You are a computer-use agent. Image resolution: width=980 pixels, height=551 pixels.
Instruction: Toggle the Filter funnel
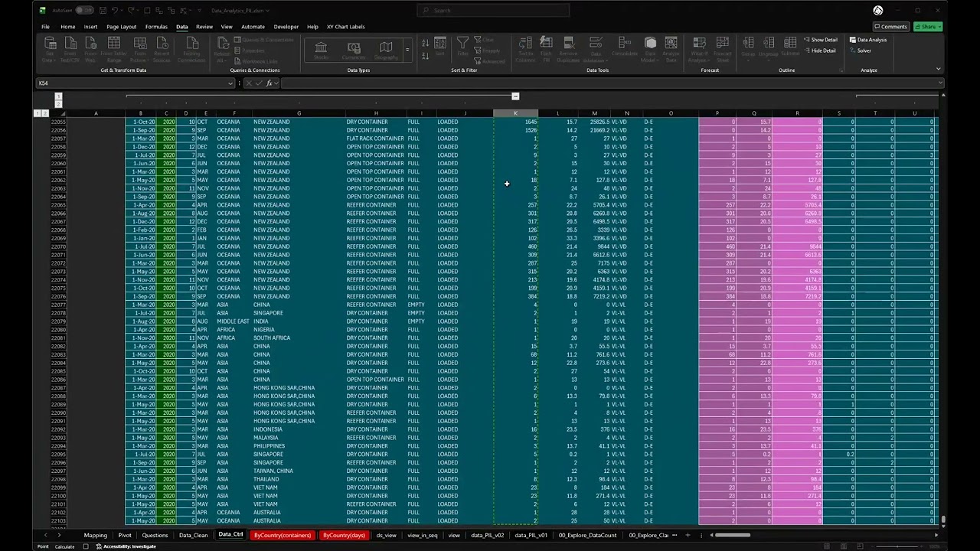point(462,46)
